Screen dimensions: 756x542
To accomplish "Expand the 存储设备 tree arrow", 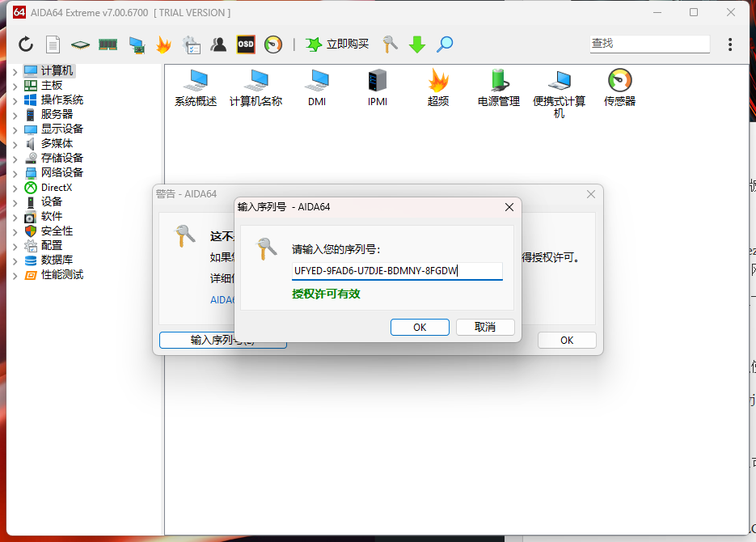I will click(15, 159).
